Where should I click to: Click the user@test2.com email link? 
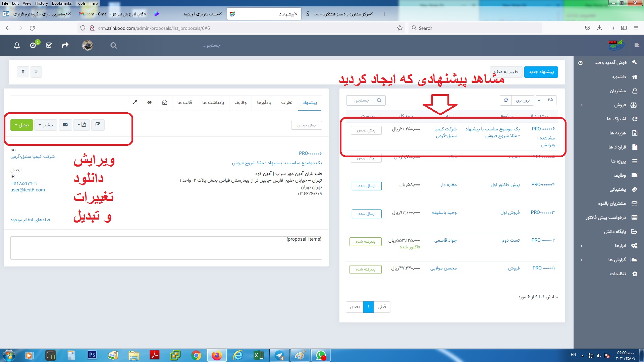(28, 190)
